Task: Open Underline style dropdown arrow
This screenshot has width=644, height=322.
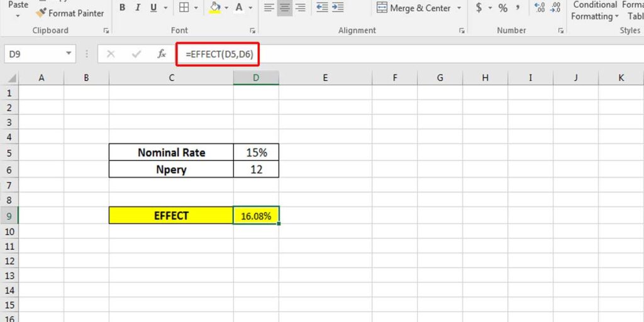Action: [165, 8]
